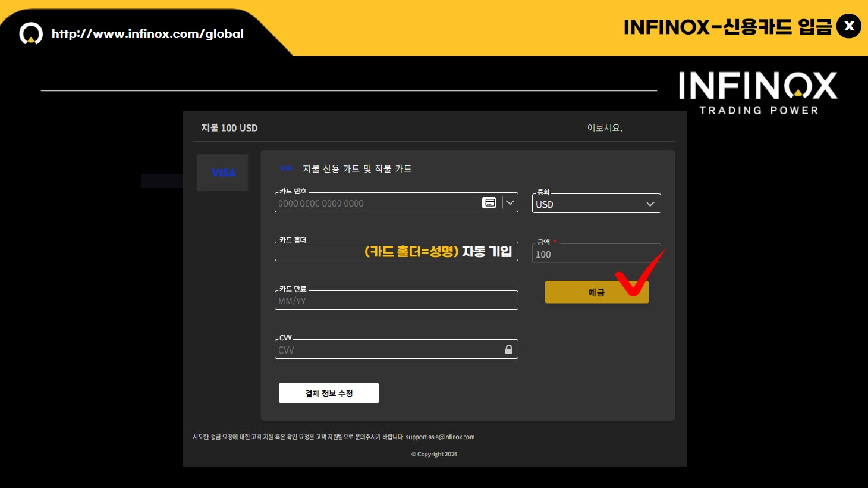The height and width of the screenshot is (488, 868).
Task: Click the Copyright 2025 footer text
Action: tap(435, 454)
